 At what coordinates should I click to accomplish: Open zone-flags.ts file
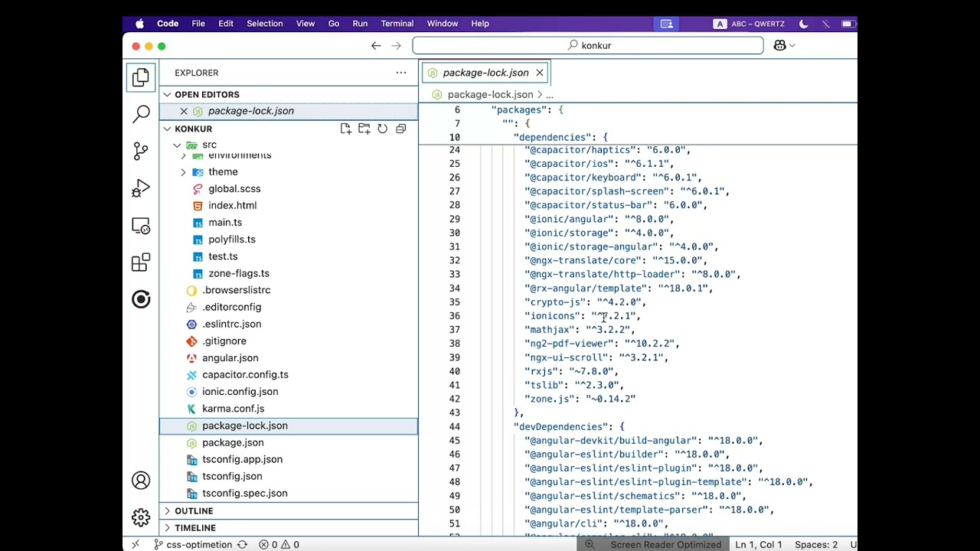(x=239, y=273)
